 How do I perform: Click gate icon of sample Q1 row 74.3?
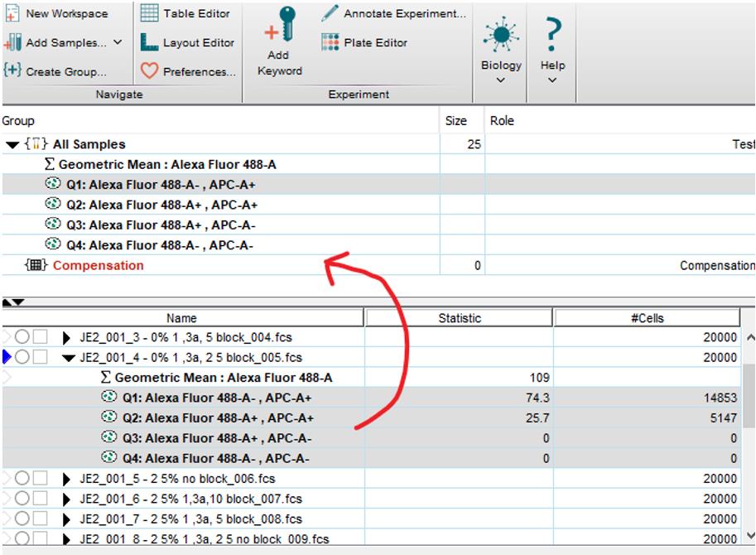(x=109, y=397)
